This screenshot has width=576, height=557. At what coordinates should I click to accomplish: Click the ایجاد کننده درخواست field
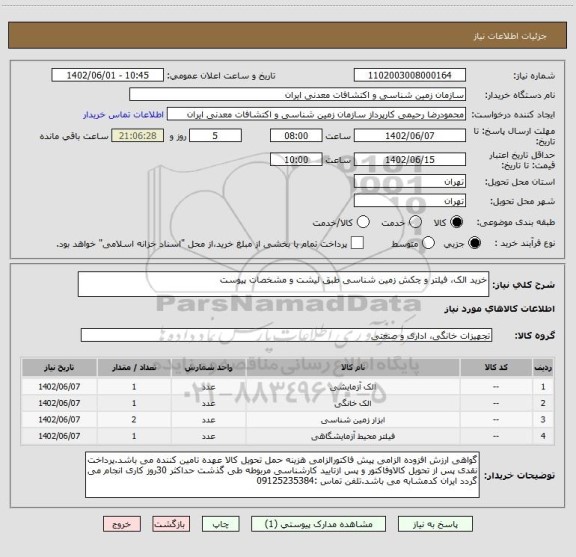[316, 114]
